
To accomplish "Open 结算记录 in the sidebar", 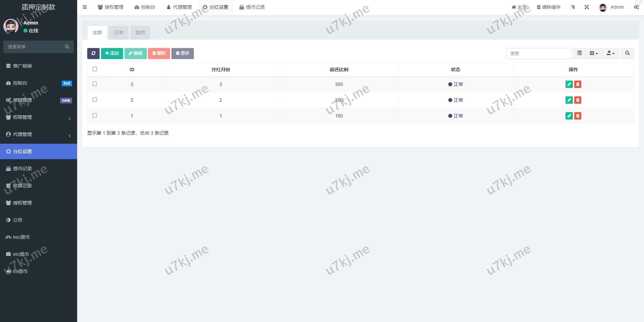I will (22, 186).
